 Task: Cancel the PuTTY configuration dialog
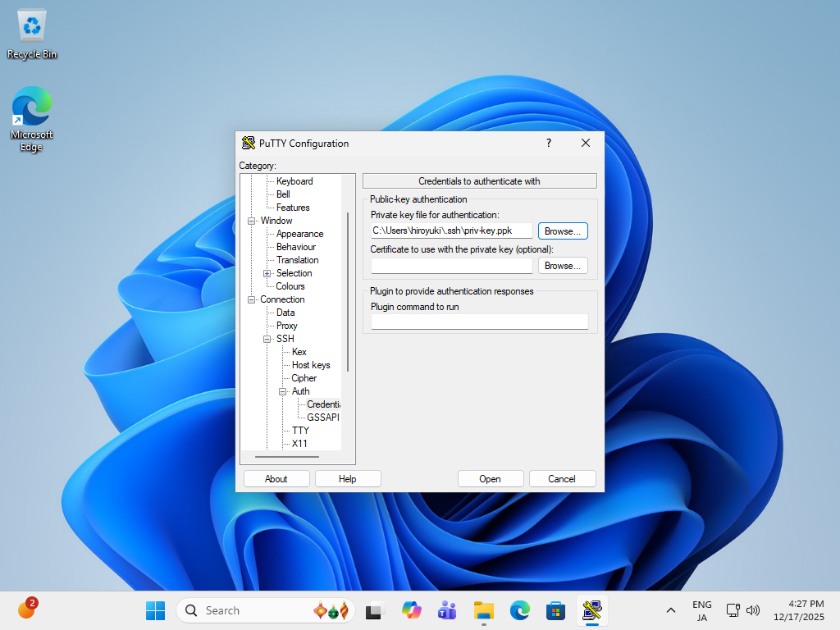[x=562, y=478]
